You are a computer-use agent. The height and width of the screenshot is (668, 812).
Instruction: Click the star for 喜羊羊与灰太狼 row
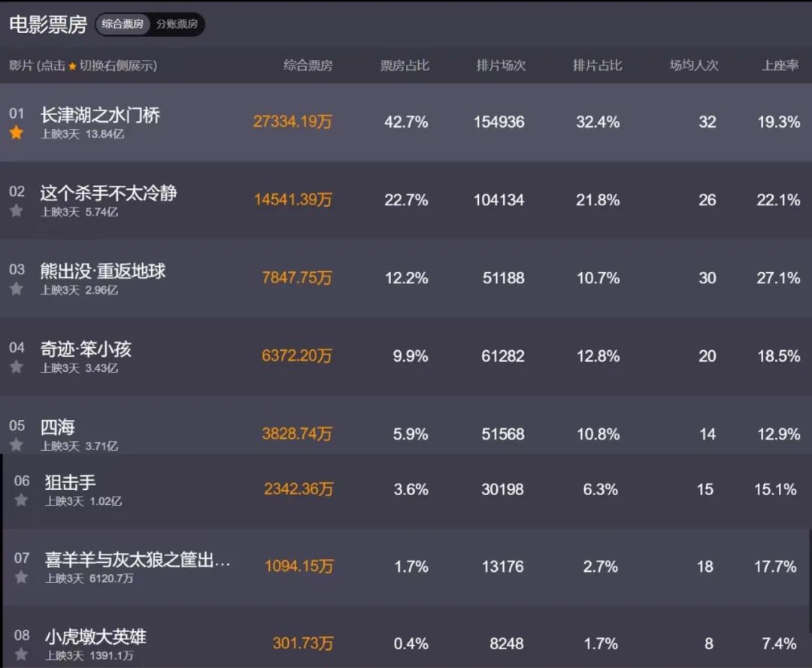coord(21,577)
